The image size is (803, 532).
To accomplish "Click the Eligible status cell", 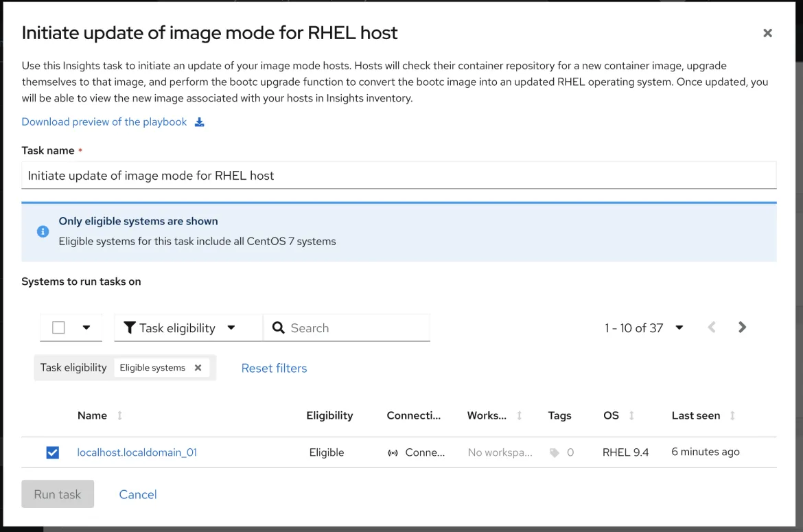I will click(x=326, y=452).
